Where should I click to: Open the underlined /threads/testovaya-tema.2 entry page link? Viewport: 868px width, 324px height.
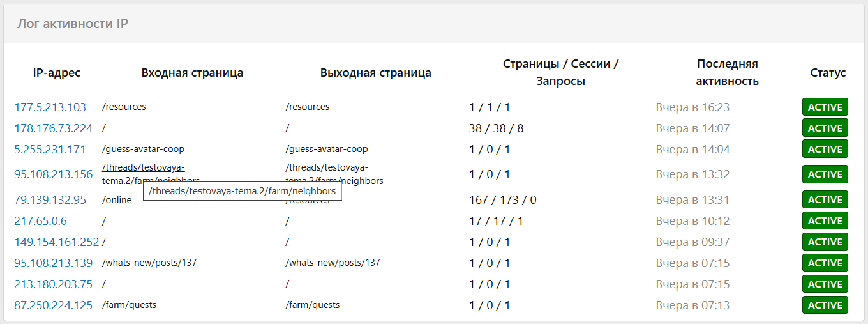pyautogui.click(x=143, y=168)
